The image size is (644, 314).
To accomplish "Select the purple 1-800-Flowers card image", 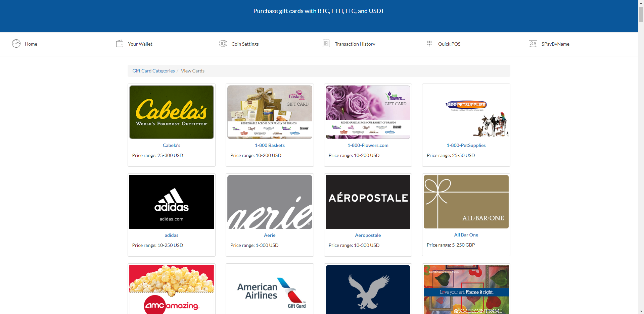I will pyautogui.click(x=368, y=112).
